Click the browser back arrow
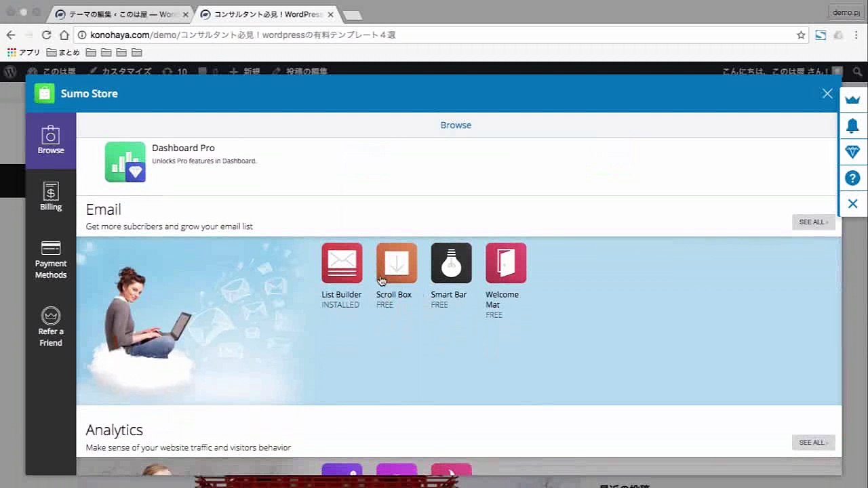The width and height of the screenshot is (868, 488). (x=11, y=35)
